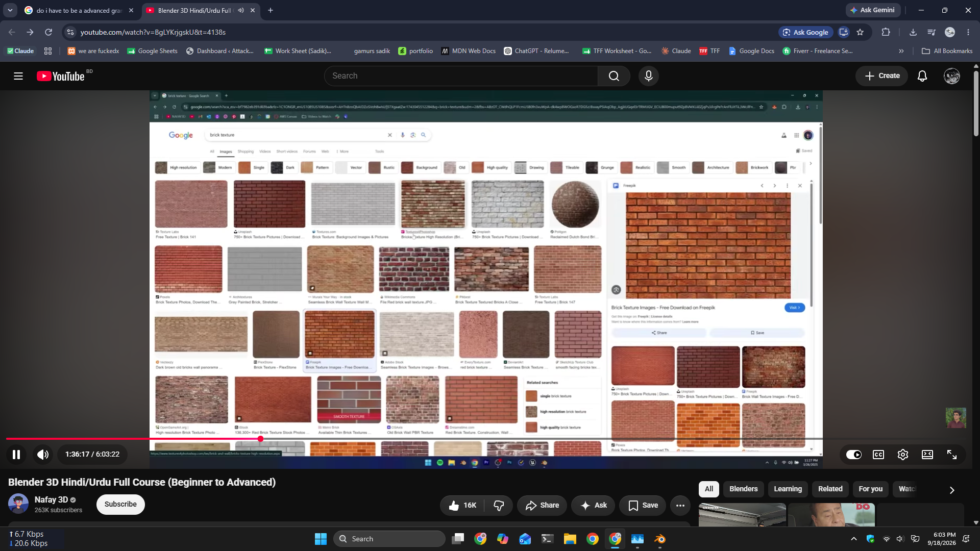
Task: Seek the video progress bar handle
Action: tap(261, 439)
